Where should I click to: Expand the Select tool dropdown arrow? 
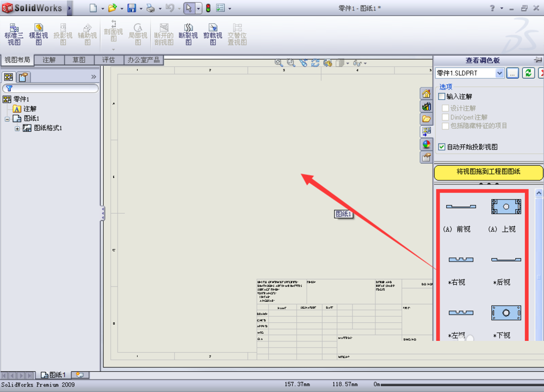click(198, 8)
